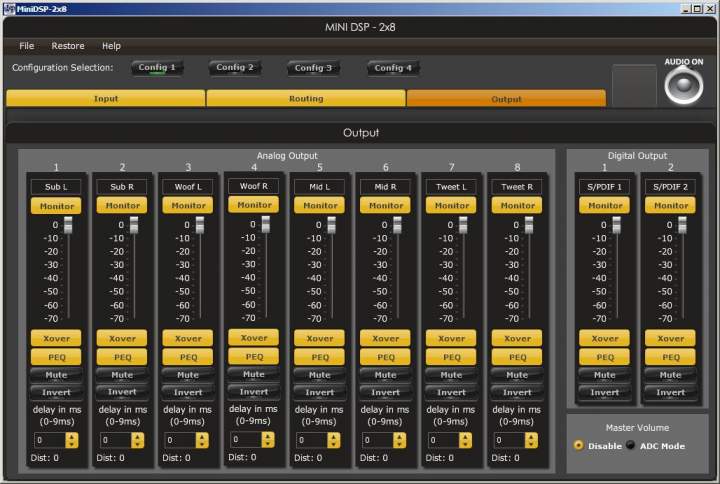Mute the Woof R channel
The image size is (720, 484).
[253, 374]
